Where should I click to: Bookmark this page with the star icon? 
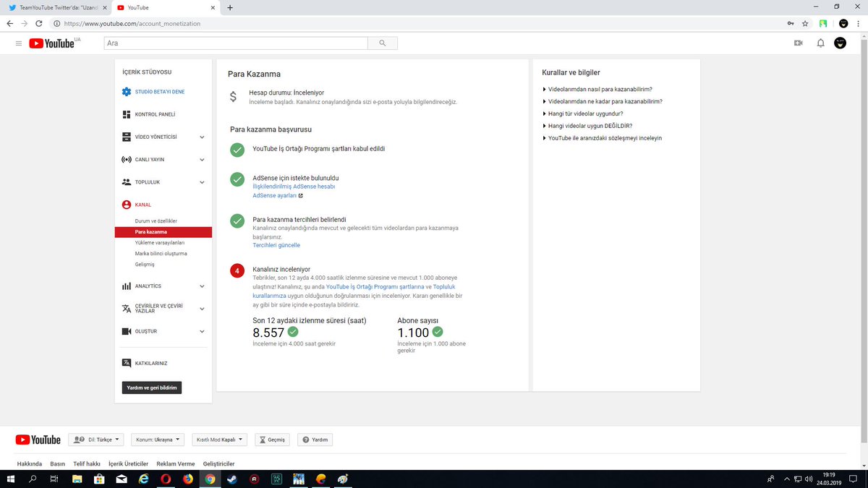[805, 23]
